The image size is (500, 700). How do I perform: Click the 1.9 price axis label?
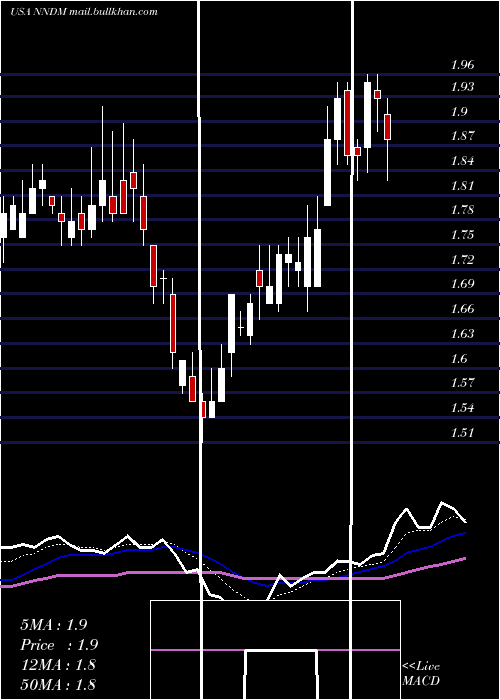pos(459,112)
